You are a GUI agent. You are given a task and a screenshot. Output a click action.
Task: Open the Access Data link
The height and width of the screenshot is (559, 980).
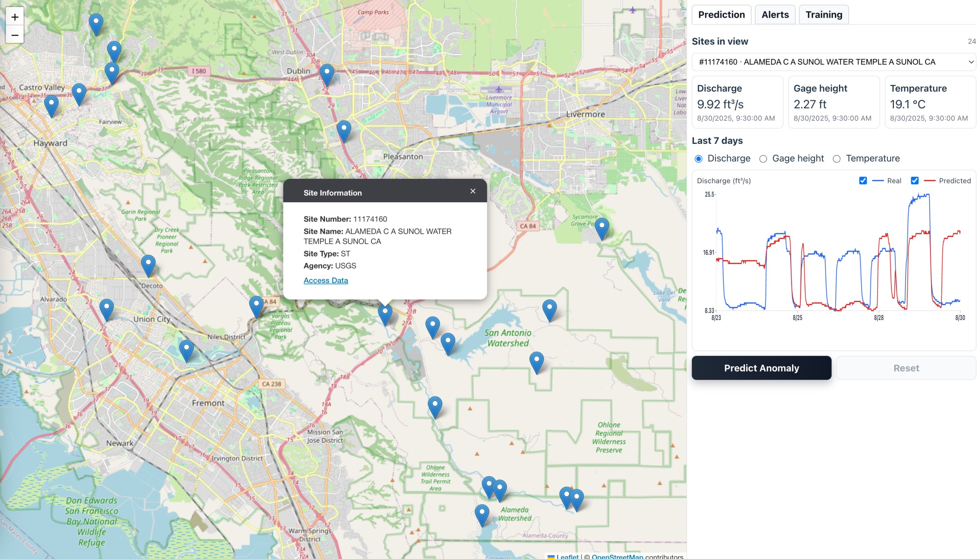(x=326, y=280)
